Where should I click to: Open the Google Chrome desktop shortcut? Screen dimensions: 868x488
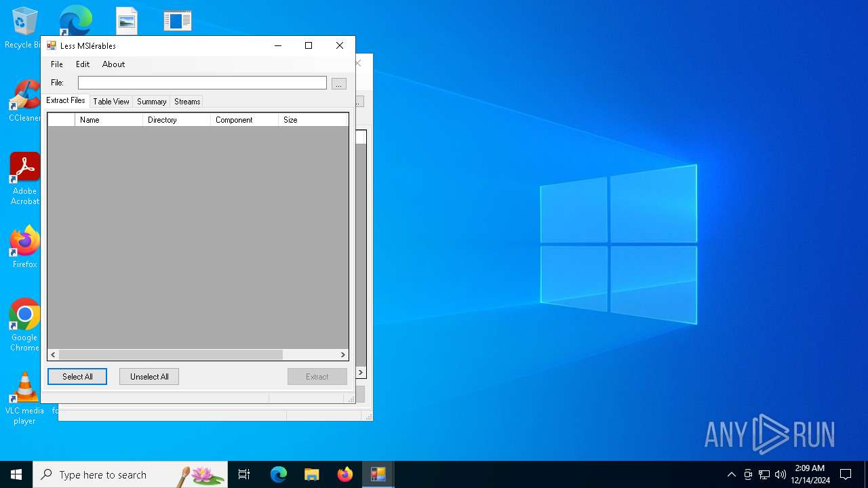(24, 325)
